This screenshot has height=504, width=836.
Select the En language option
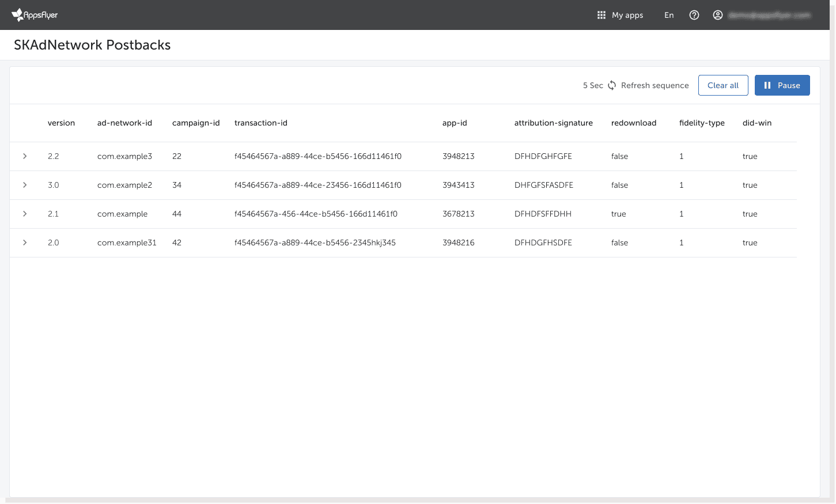[668, 15]
